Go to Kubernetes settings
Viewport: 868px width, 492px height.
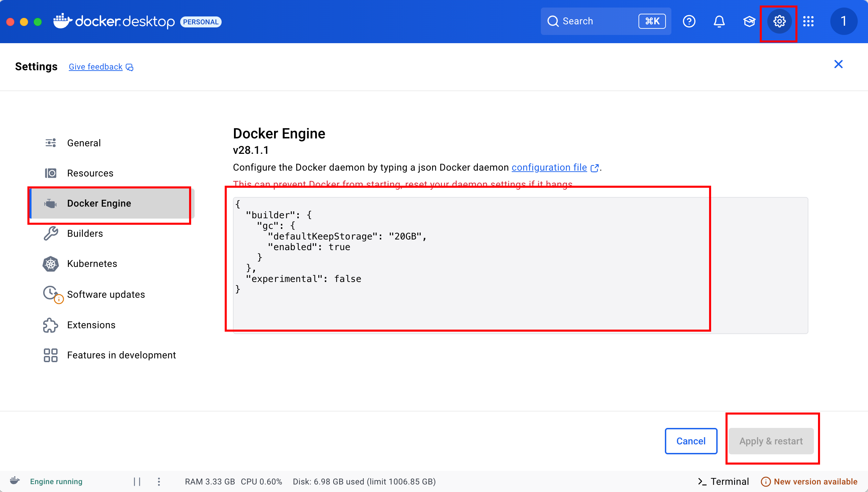click(x=112, y=264)
